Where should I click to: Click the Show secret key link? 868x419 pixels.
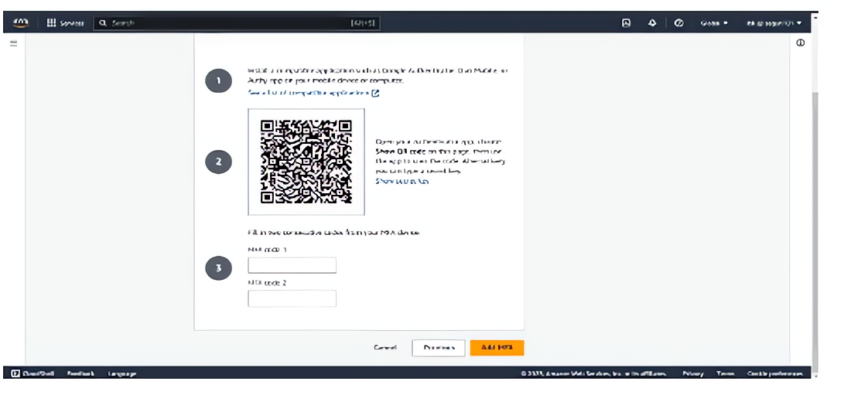[x=402, y=181]
